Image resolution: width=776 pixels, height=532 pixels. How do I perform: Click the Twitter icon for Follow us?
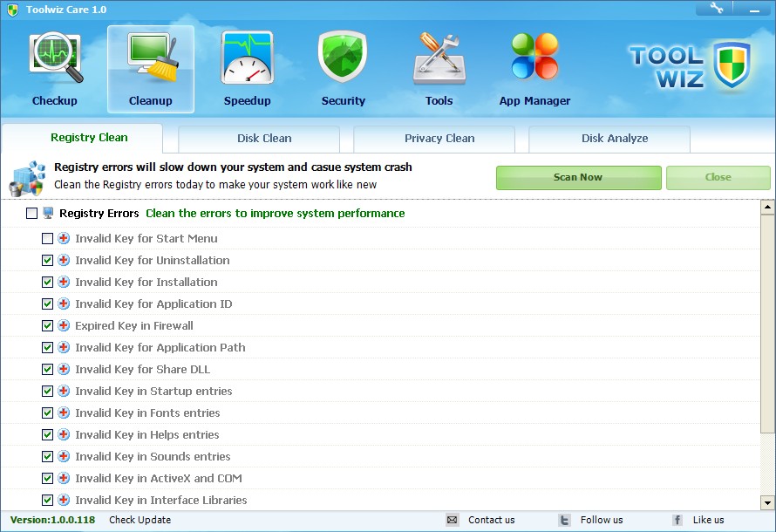click(564, 520)
